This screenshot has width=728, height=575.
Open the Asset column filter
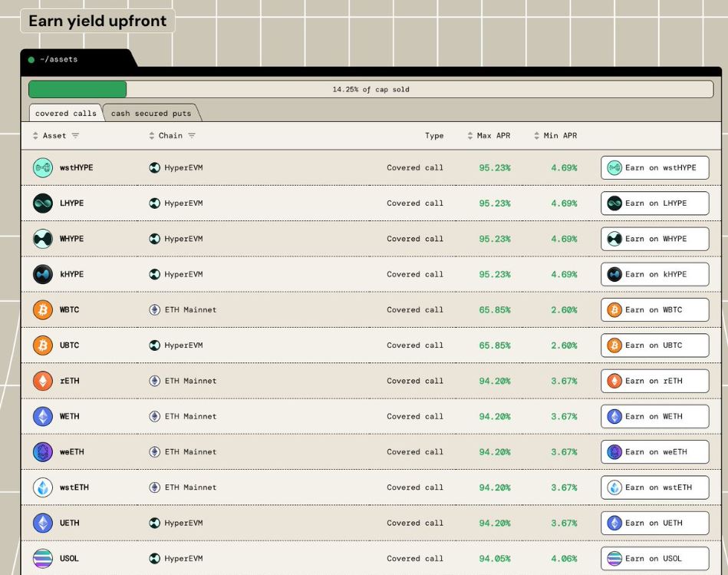[x=75, y=136]
